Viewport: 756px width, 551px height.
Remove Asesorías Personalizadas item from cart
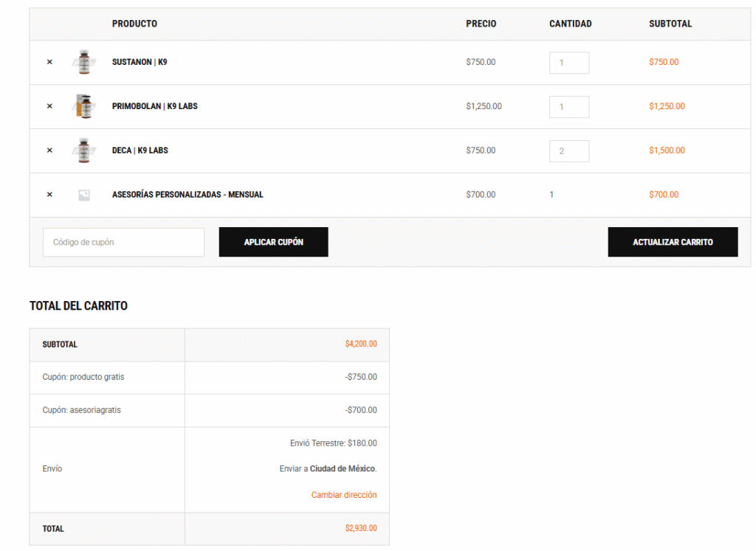pyautogui.click(x=49, y=195)
